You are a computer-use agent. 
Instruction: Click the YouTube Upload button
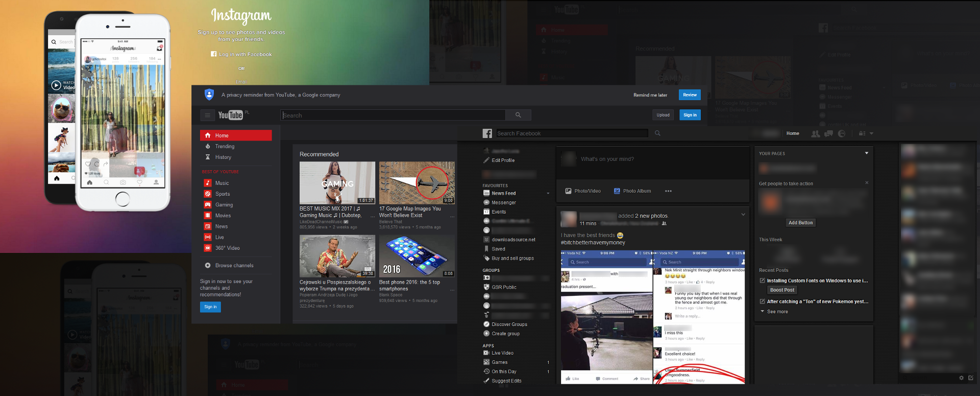coord(663,115)
